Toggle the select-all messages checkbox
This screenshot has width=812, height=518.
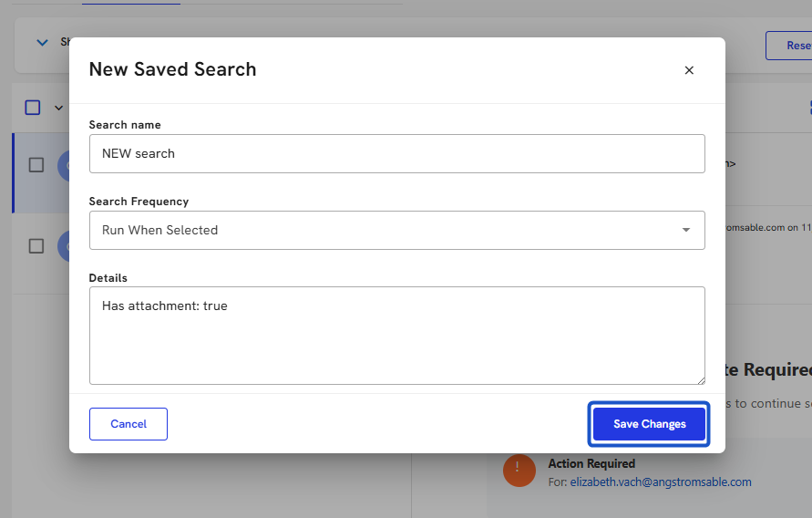(33, 108)
